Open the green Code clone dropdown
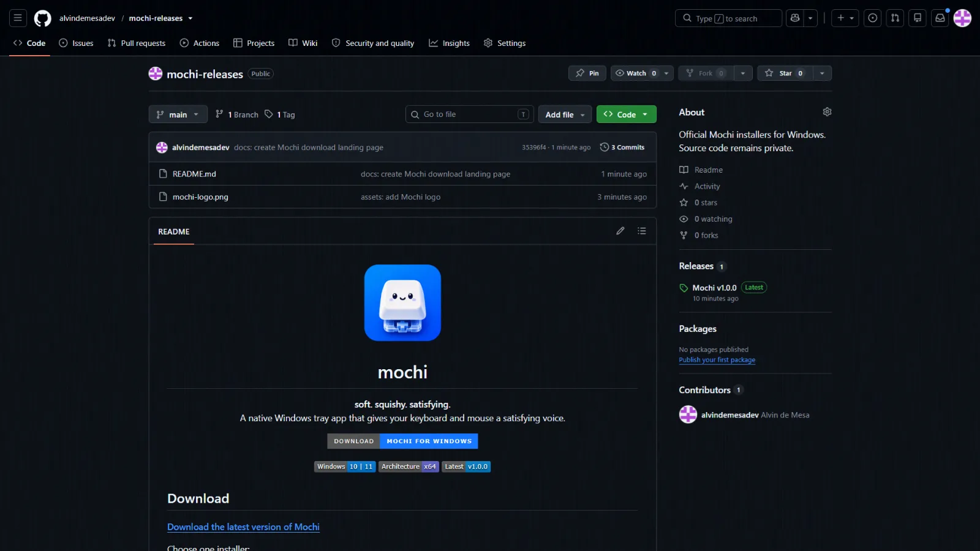Viewport: 980px width, 551px height. coord(626,114)
